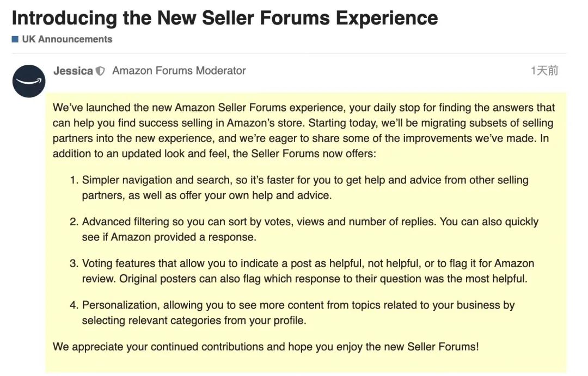Screen dimensions: 588x376
Task: Click the Amazon smile avatar icon
Action: click(x=29, y=81)
